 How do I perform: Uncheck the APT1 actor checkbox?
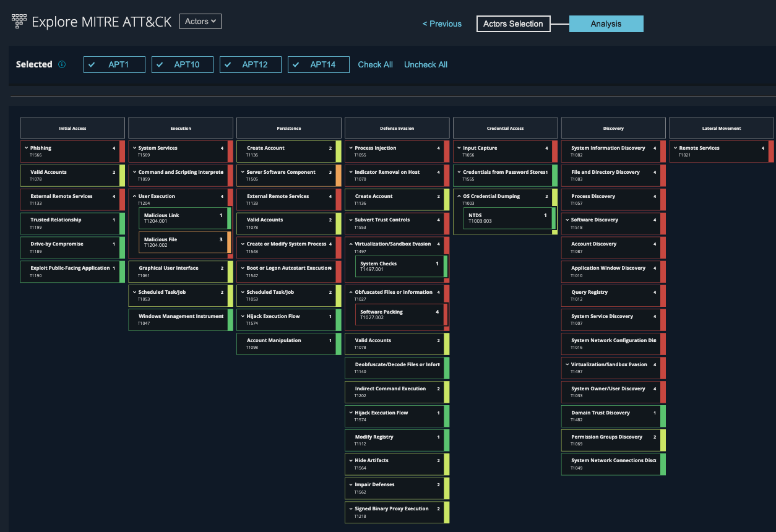[x=114, y=64]
